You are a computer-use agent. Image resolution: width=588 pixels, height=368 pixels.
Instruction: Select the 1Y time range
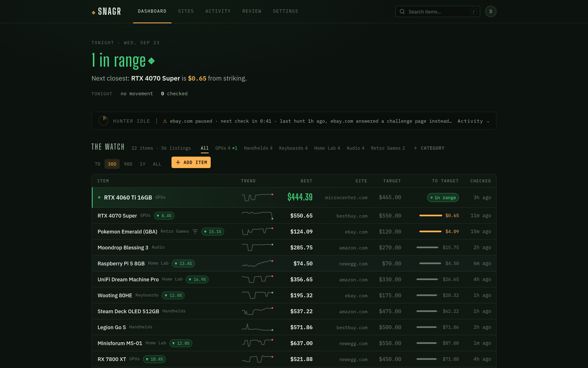[x=143, y=164]
